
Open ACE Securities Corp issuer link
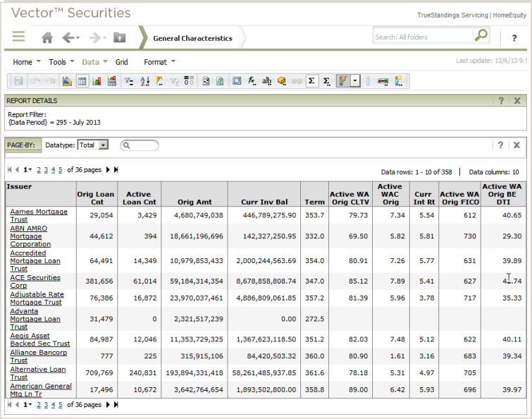(35, 281)
